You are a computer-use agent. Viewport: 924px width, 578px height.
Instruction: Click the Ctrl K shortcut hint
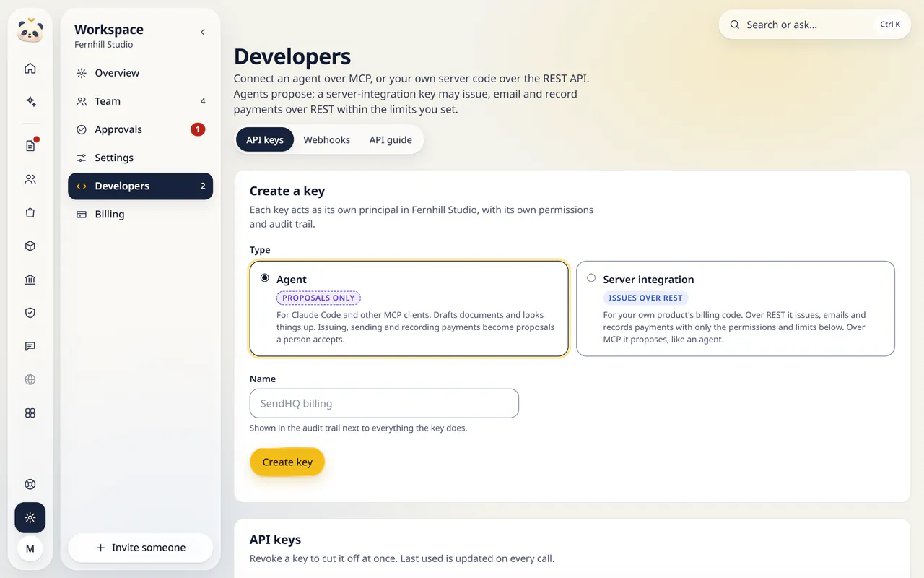[x=890, y=25]
